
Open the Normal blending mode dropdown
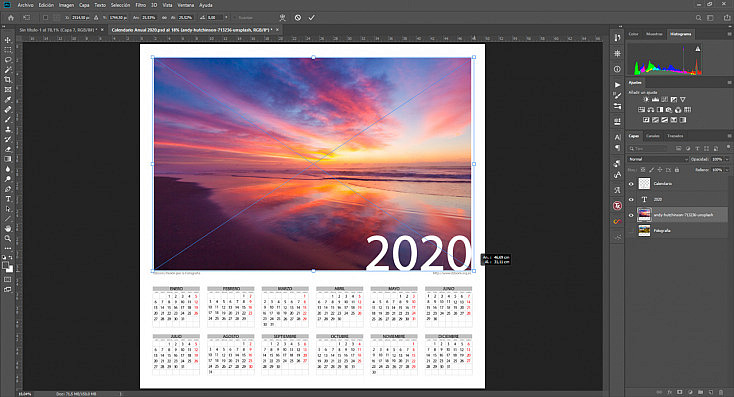pyautogui.click(x=658, y=159)
